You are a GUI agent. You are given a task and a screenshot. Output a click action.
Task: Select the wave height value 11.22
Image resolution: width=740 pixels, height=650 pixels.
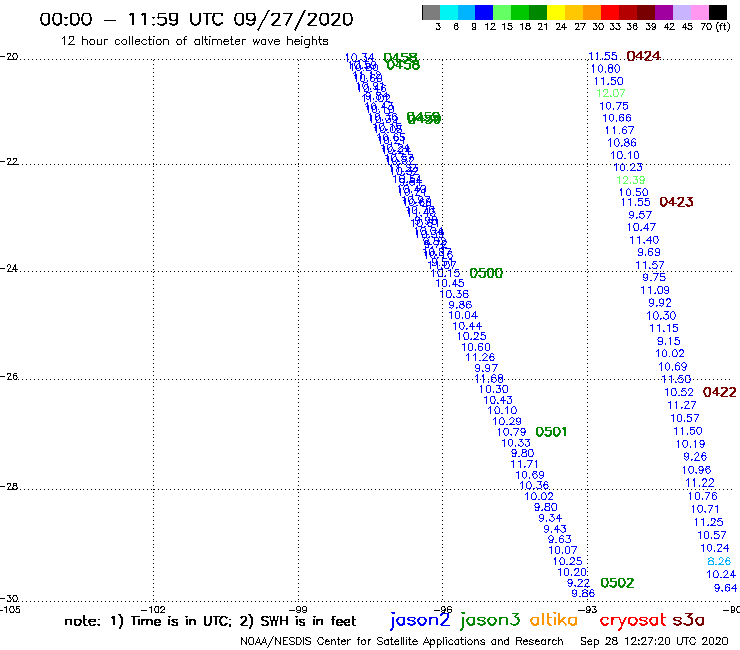700,483
